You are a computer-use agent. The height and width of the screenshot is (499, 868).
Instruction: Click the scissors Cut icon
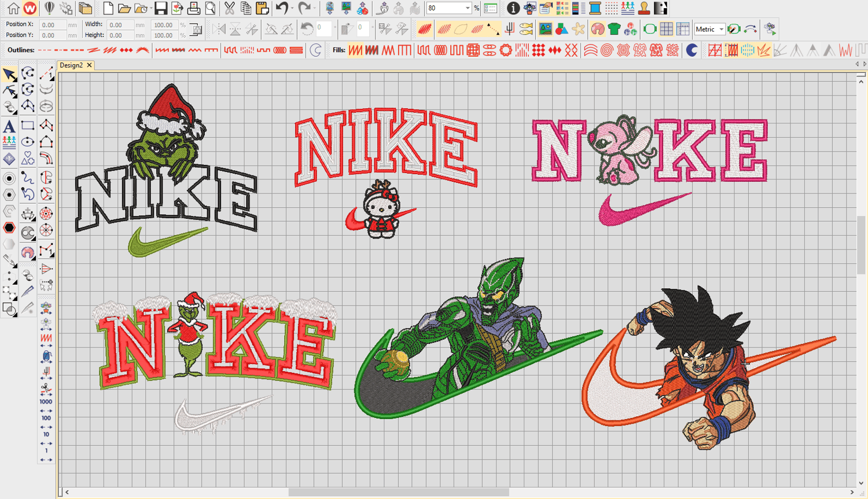coord(230,8)
